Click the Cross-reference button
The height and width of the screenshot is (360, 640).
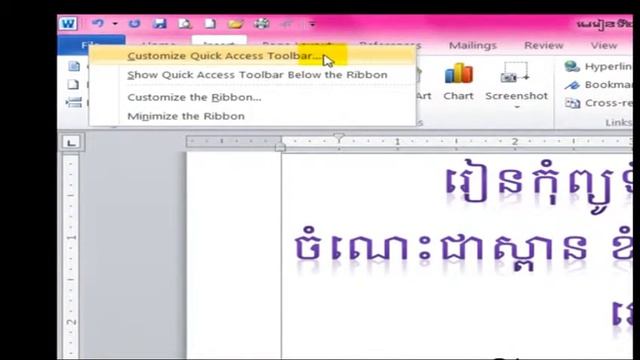[x=598, y=103]
